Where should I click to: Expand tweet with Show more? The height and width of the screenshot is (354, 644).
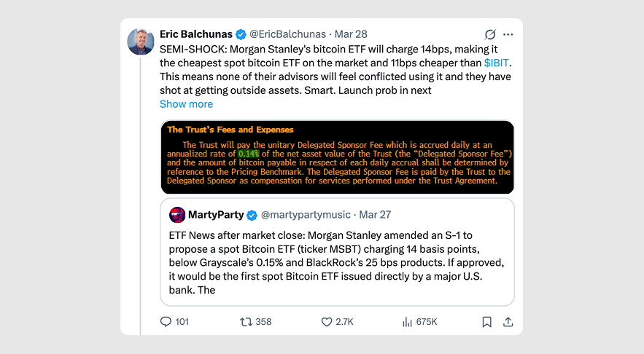186,104
